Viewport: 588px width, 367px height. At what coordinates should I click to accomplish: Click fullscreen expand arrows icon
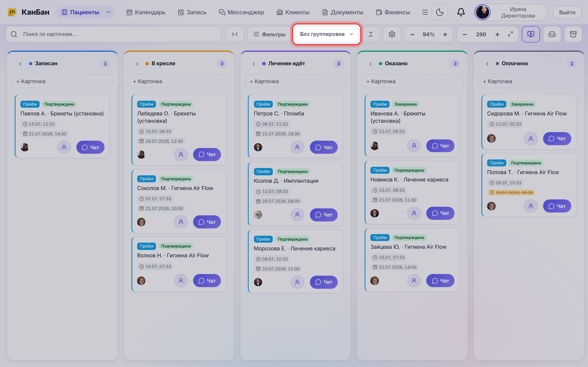[x=510, y=34]
